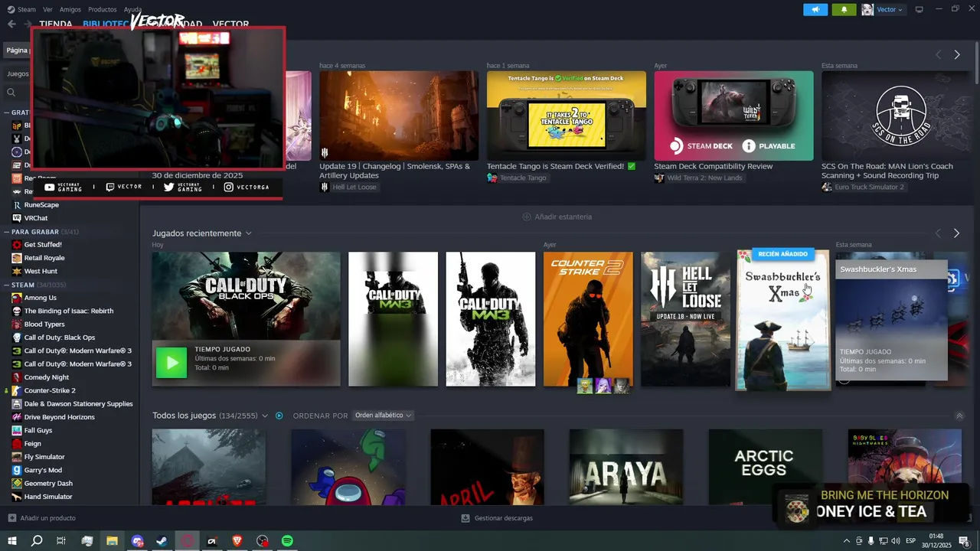Image resolution: width=980 pixels, height=551 pixels.
Task: Select Dale & Dawson Stationery Supplies
Action: (79, 403)
